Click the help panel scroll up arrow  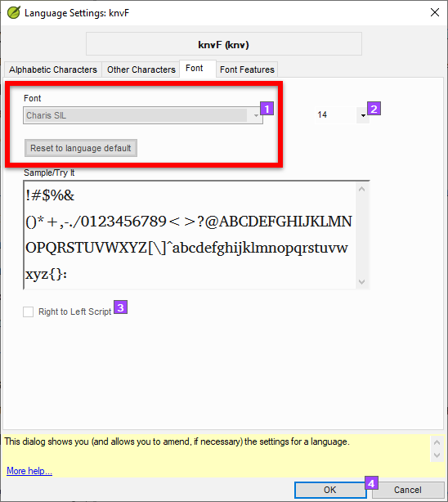437,442
